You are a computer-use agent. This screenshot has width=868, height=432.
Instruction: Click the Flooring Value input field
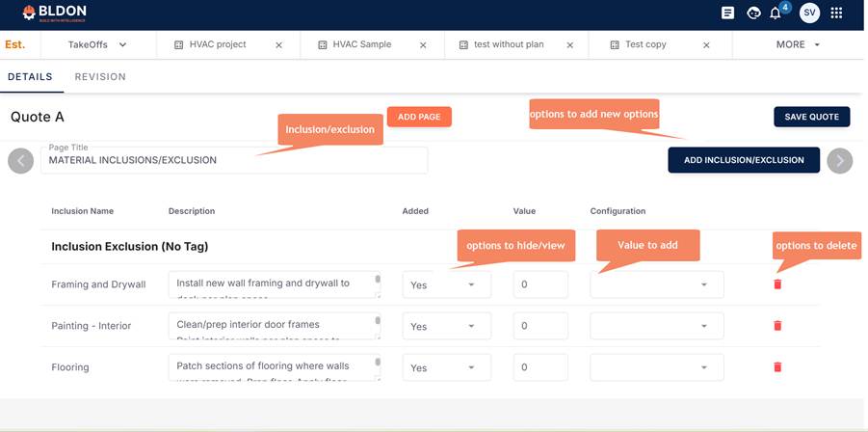539,367
